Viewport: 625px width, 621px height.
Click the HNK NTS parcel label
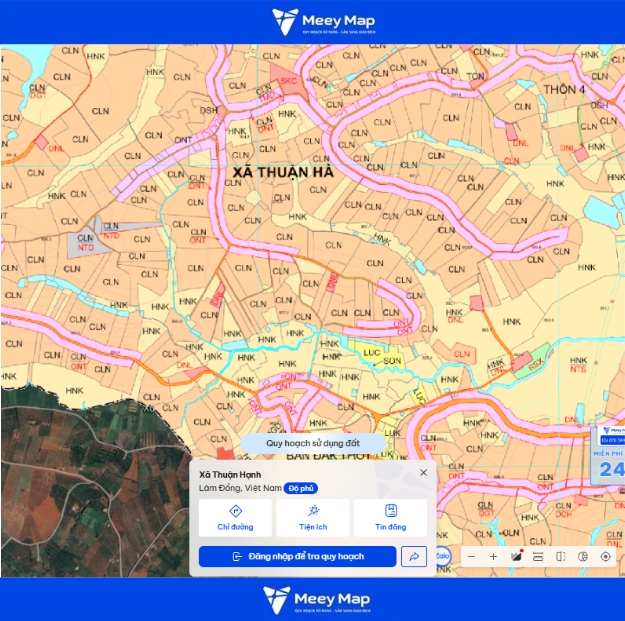[x=578, y=365]
